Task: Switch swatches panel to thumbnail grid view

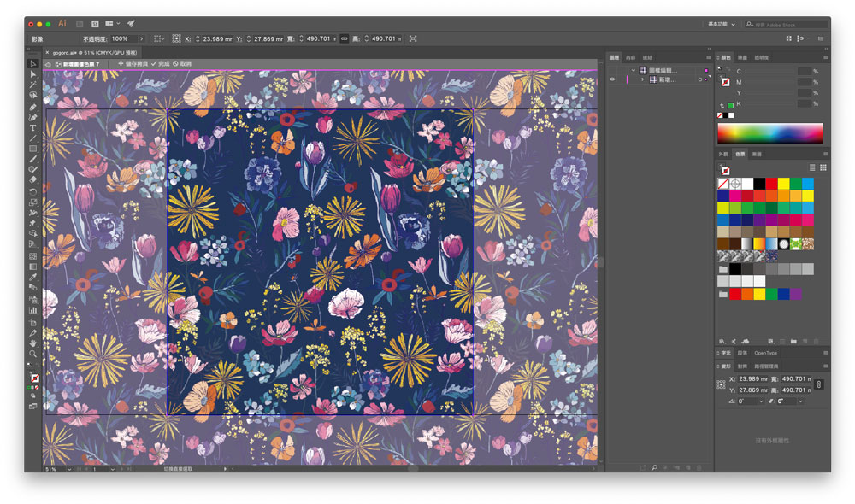Action: [823, 167]
